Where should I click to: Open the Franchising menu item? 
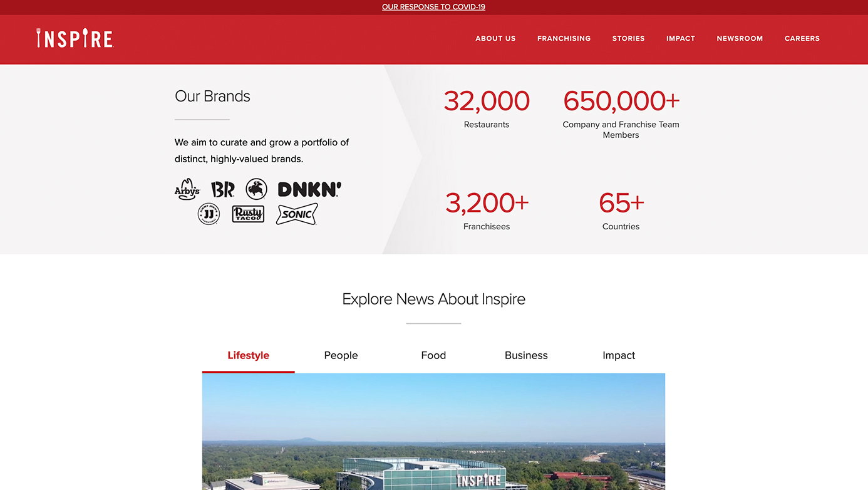coord(564,38)
